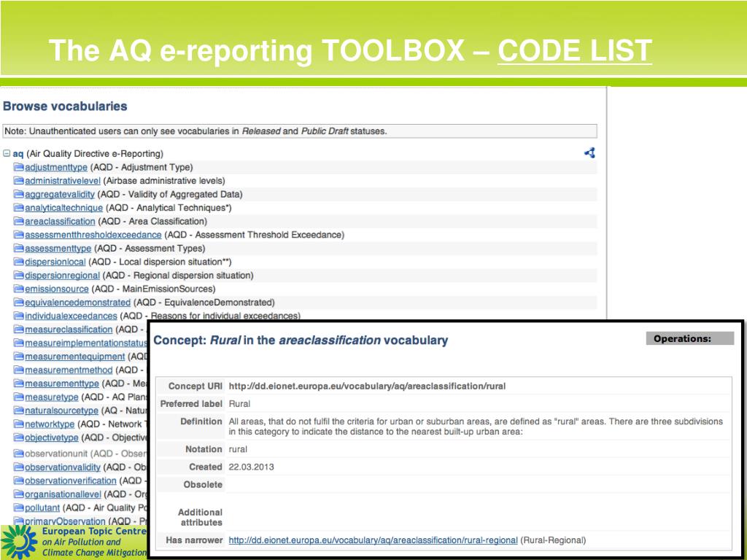Image resolution: width=747 pixels, height=560 pixels.
Task: Click folder icon beside dispersionlocal
Action: pos(18,262)
